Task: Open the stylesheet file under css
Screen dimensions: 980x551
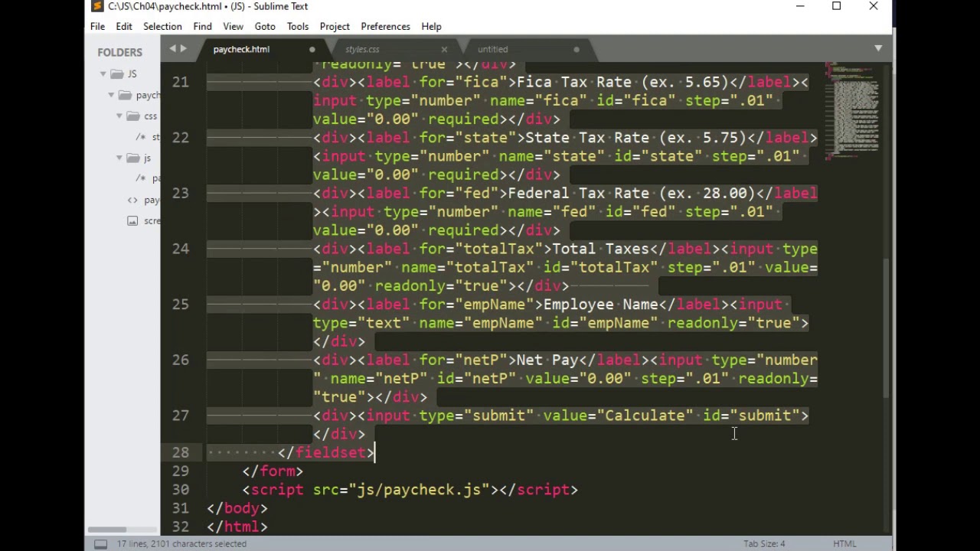Action: pyautogui.click(x=147, y=137)
